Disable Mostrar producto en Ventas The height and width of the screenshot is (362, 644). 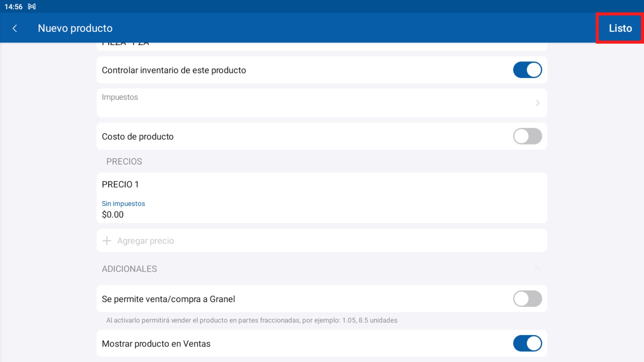click(527, 343)
